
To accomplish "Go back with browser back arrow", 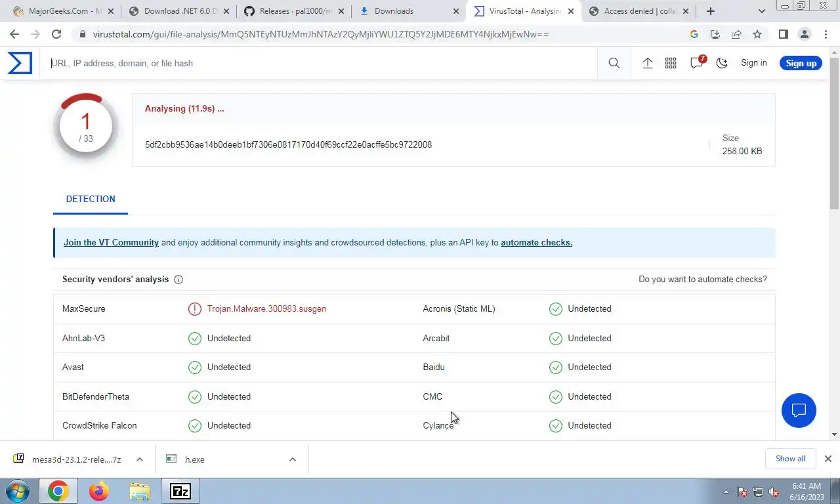I will click(14, 34).
